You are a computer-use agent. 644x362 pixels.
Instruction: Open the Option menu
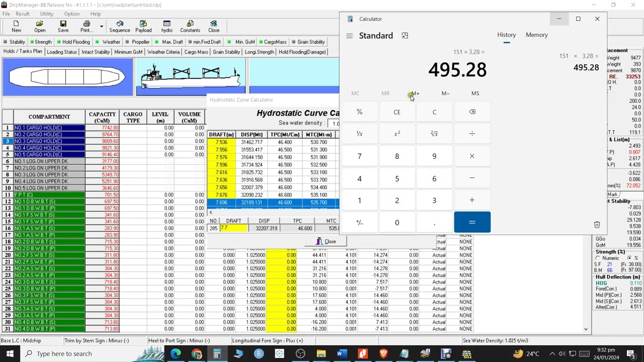click(x=71, y=14)
